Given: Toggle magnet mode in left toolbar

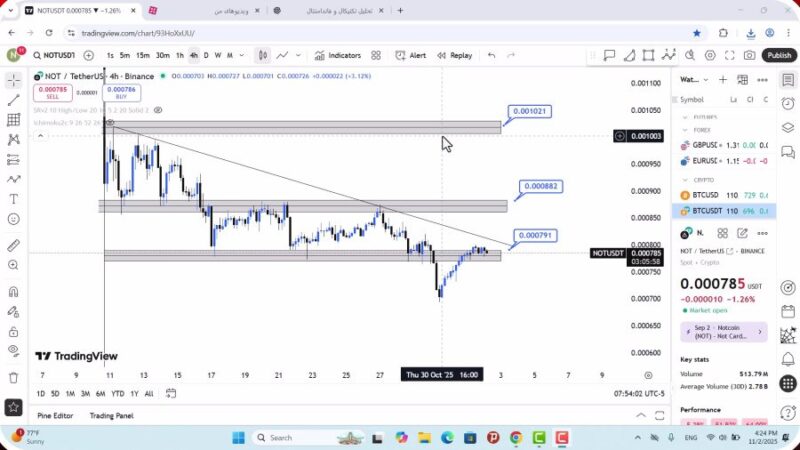Looking at the screenshot, I should (x=13, y=292).
